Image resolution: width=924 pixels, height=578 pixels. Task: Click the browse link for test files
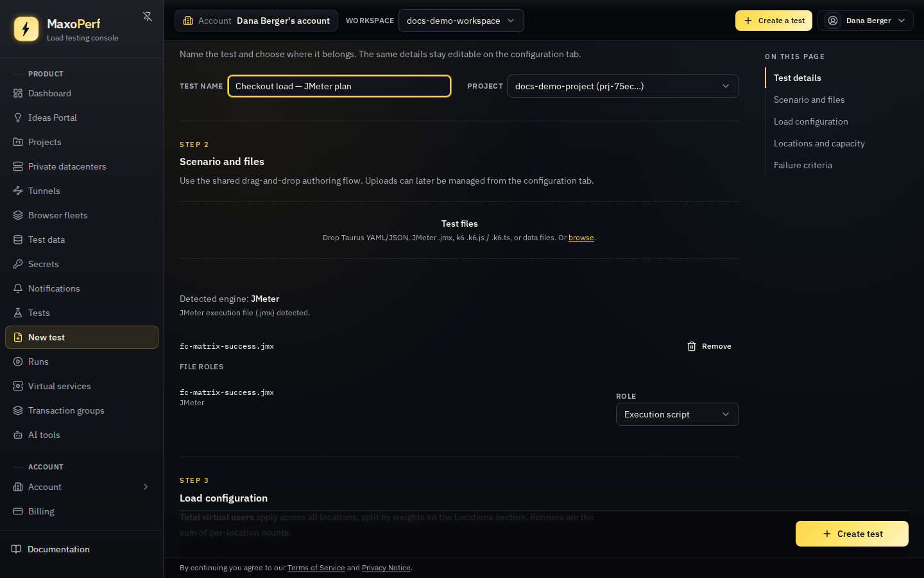tap(581, 238)
